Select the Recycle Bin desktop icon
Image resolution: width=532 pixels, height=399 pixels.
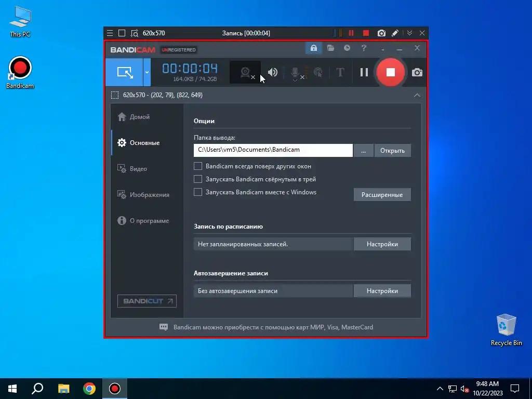point(506,330)
